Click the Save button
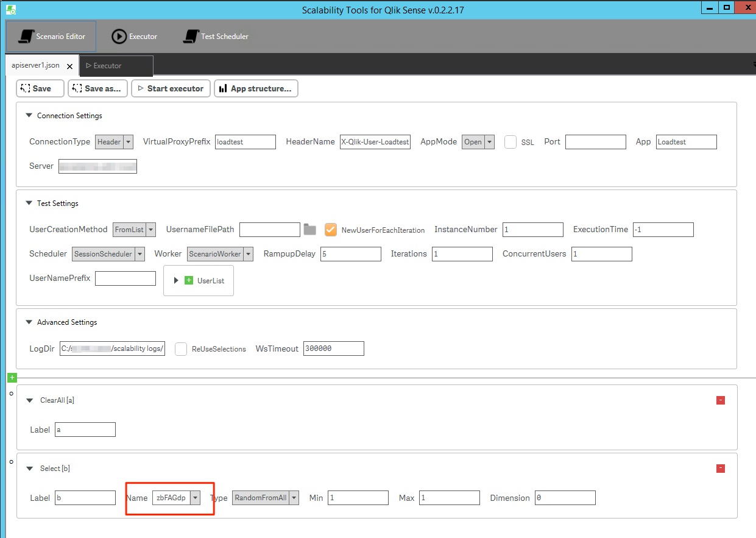Screen dimensions: 756x538 click(x=40, y=88)
